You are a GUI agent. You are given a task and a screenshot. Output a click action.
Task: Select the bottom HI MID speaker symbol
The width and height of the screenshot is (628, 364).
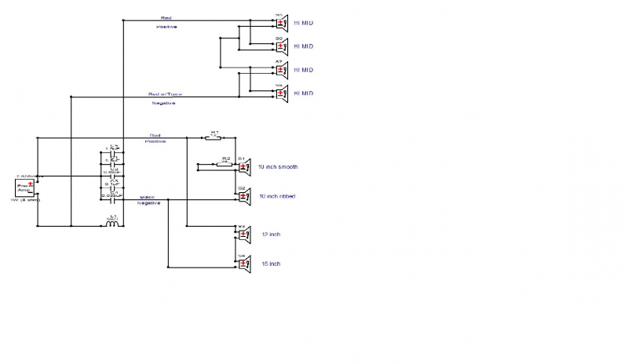point(281,93)
